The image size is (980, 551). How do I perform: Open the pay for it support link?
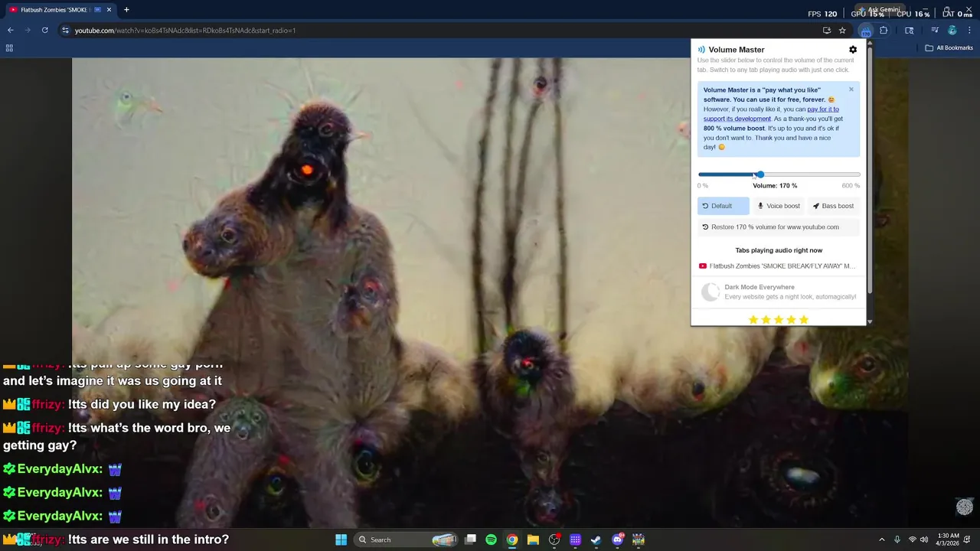(771, 114)
